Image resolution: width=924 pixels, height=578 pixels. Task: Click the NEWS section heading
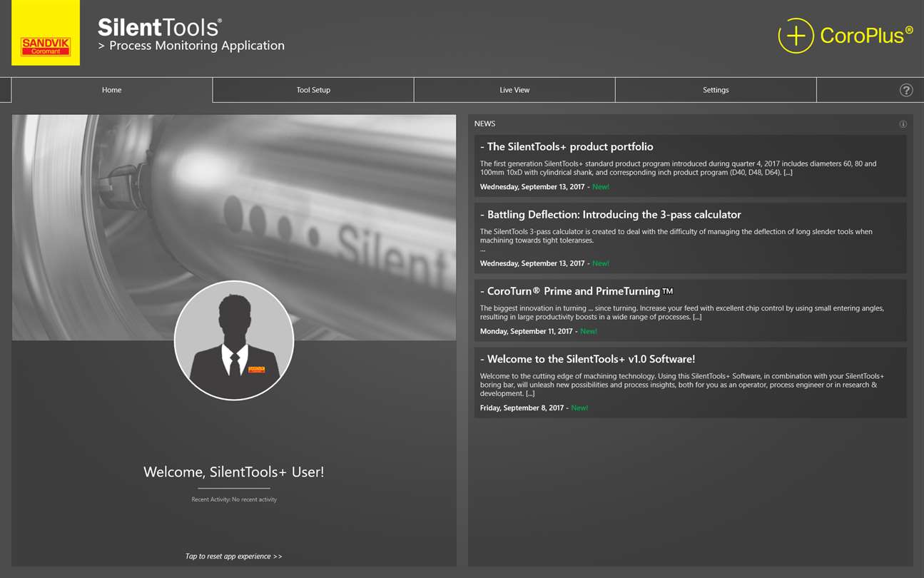pyautogui.click(x=484, y=124)
